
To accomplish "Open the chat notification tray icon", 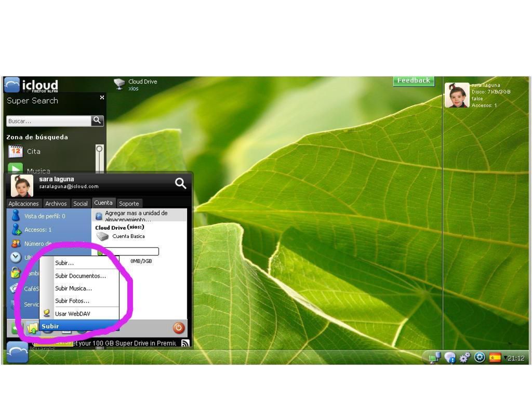I will click(x=450, y=357).
